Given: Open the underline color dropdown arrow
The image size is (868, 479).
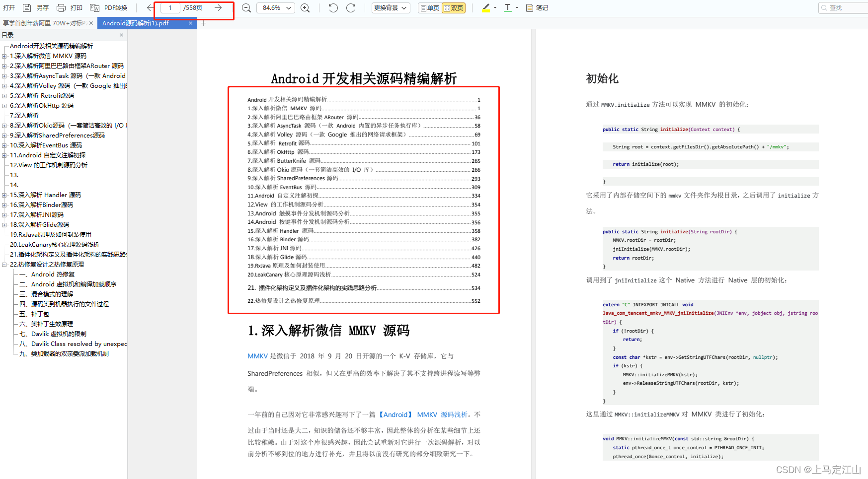Looking at the screenshot, I should pos(517,8).
